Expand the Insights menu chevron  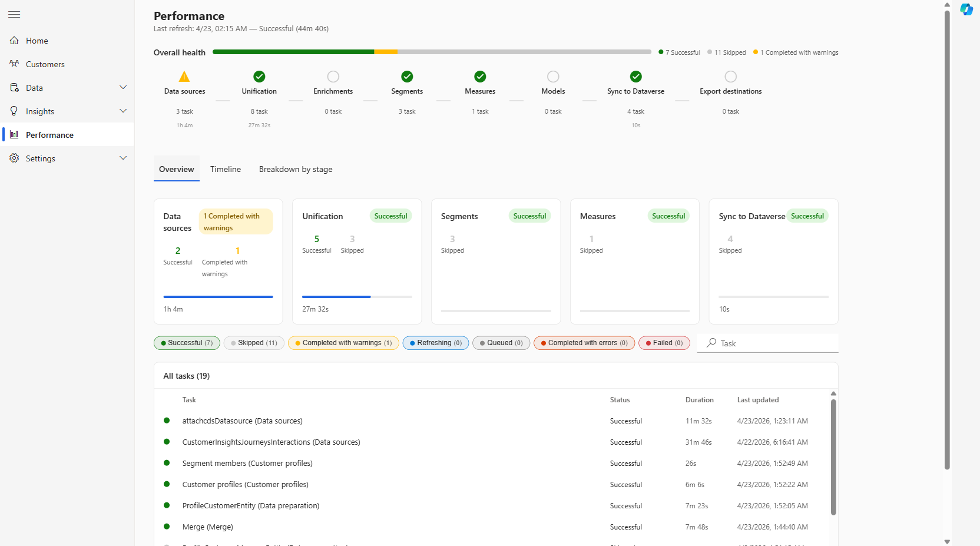pos(123,111)
